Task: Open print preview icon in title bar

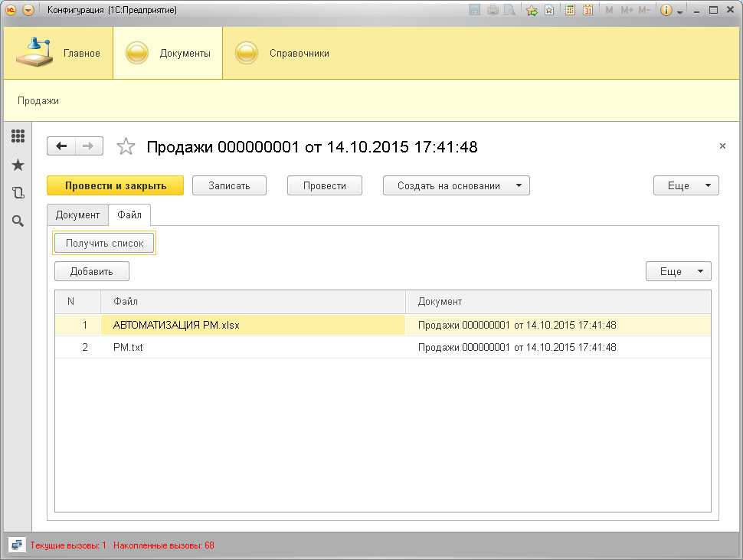Action: click(510, 10)
